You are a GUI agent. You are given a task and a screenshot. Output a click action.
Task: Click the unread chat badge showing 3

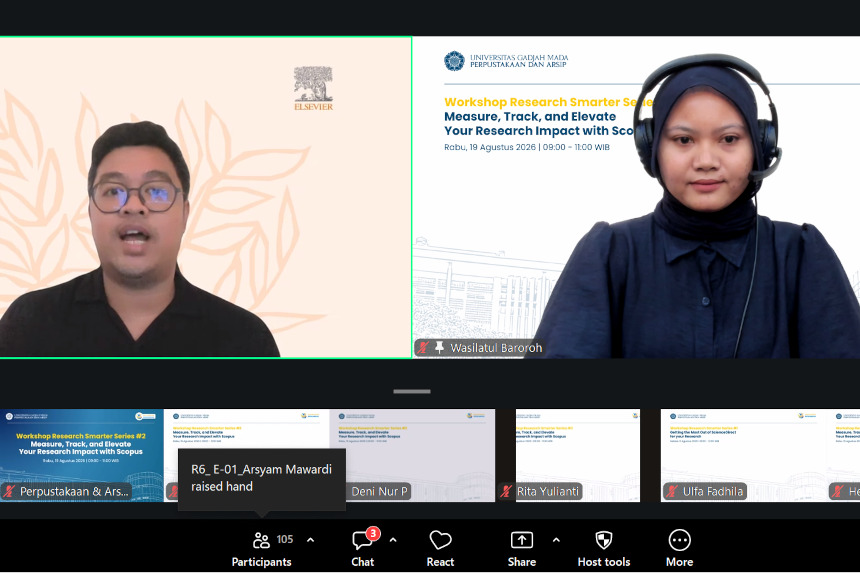pos(374,533)
